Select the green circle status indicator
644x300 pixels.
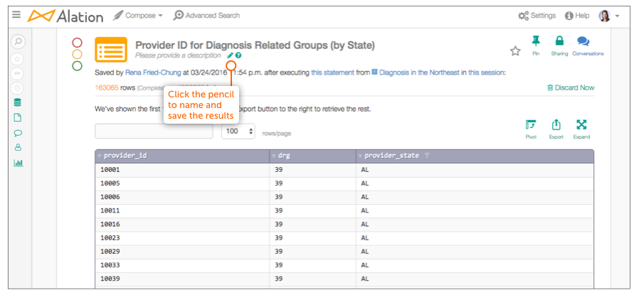coord(78,65)
